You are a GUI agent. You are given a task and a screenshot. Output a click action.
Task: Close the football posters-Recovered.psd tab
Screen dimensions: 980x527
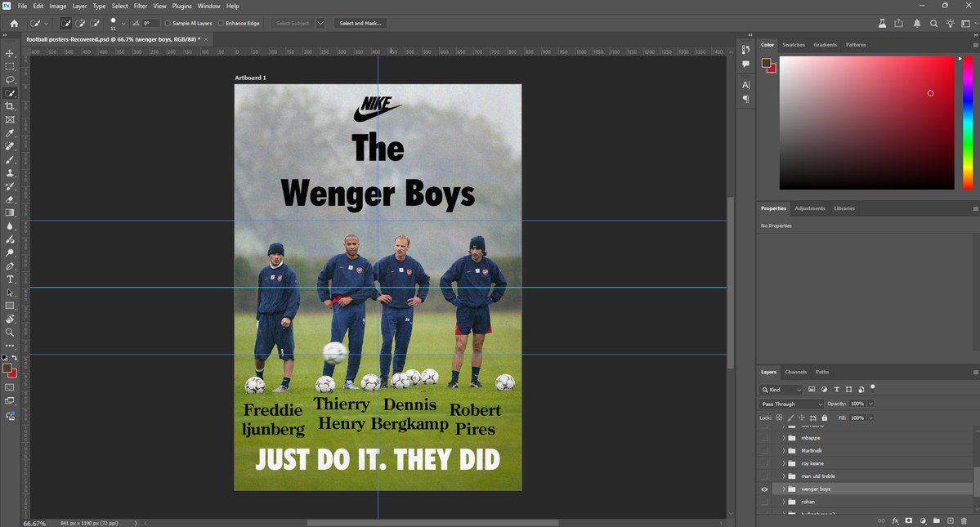tap(206, 39)
